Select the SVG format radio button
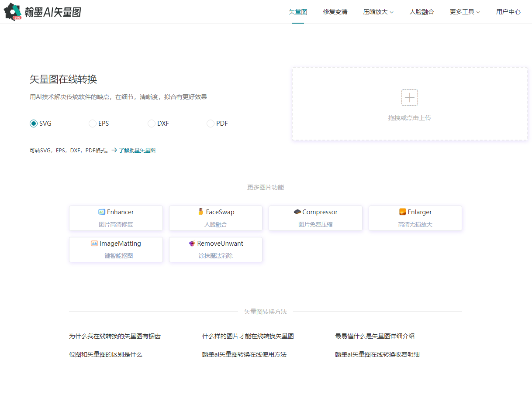The image size is (532, 405). (x=34, y=124)
